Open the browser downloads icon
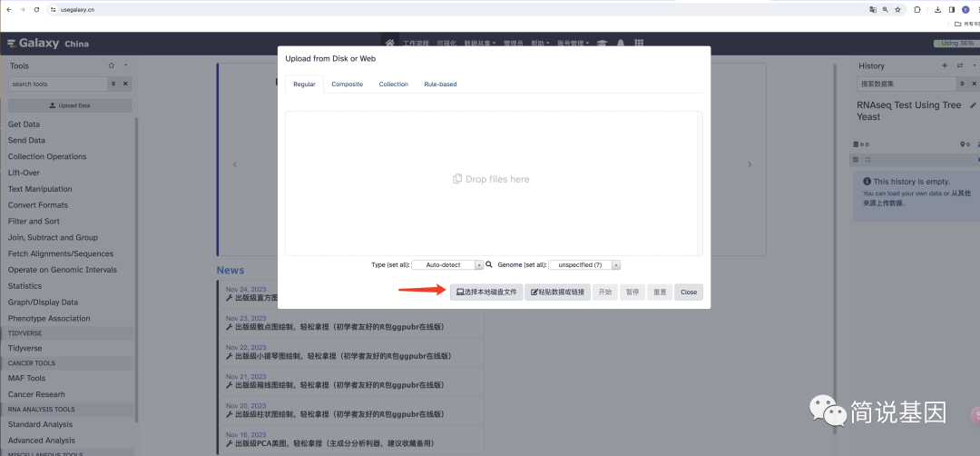Image resolution: width=980 pixels, height=456 pixels. (x=937, y=9)
